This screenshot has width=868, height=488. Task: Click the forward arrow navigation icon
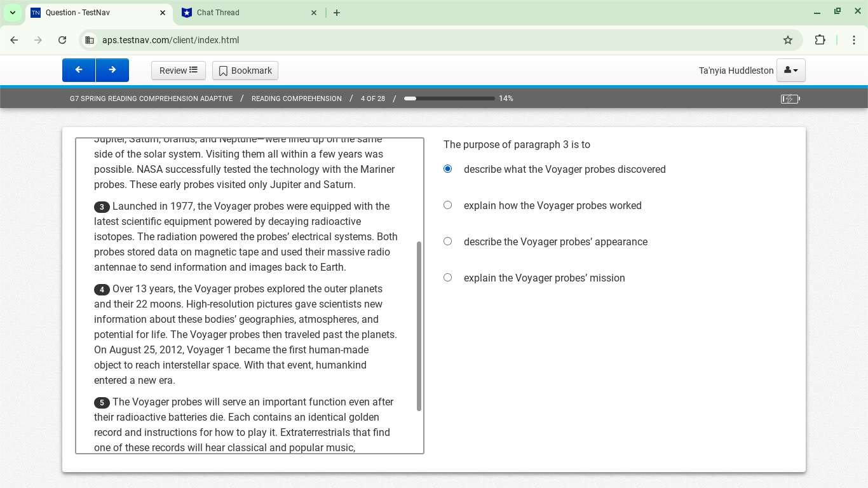coord(112,70)
